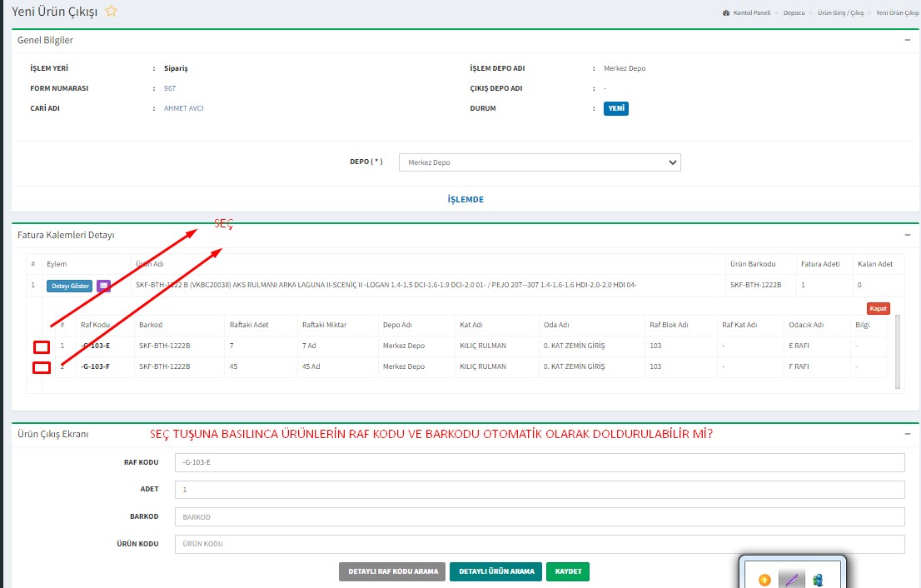Click the Depocu breadcrumb link
Viewport: 921px width, 588px height.
[794, 13]
